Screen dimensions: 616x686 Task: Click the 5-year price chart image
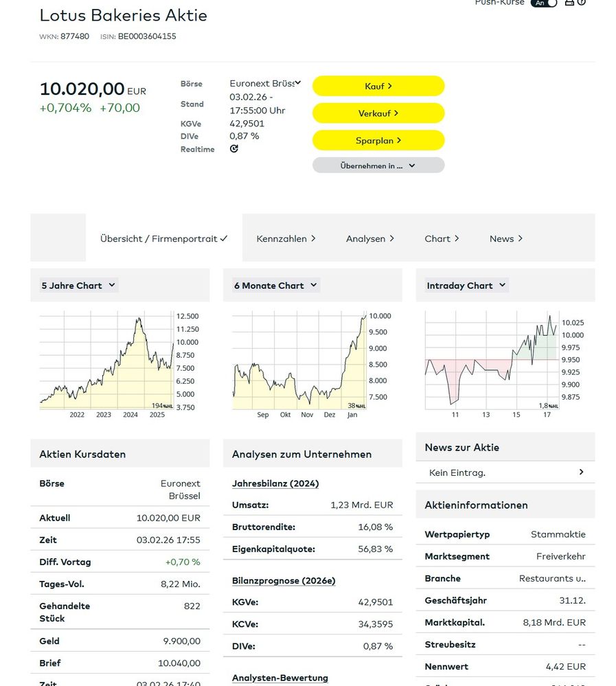119,365
